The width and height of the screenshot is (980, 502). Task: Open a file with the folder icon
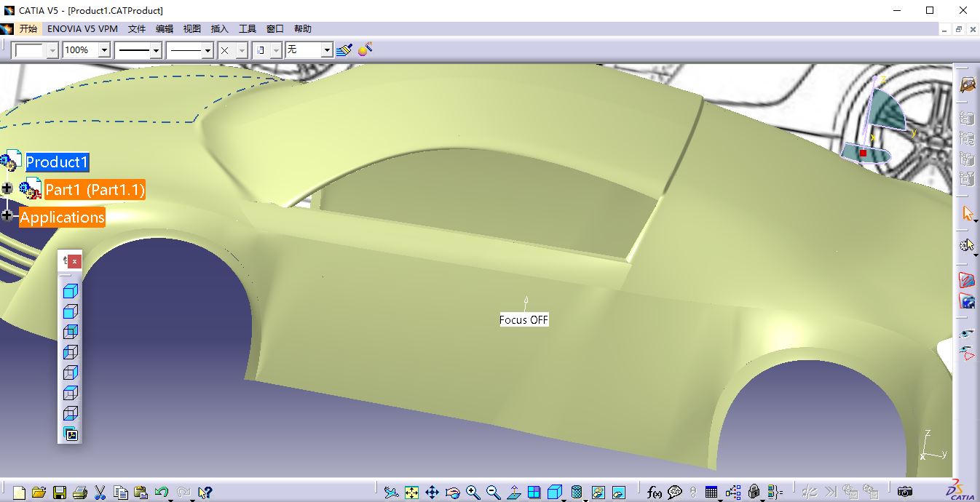coord(39,493)
